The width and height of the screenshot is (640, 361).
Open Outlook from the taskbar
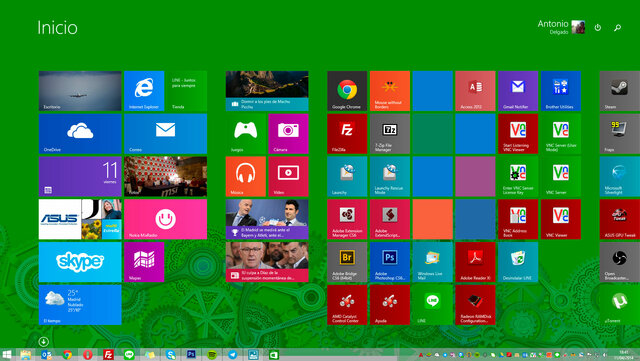(47, 355)
